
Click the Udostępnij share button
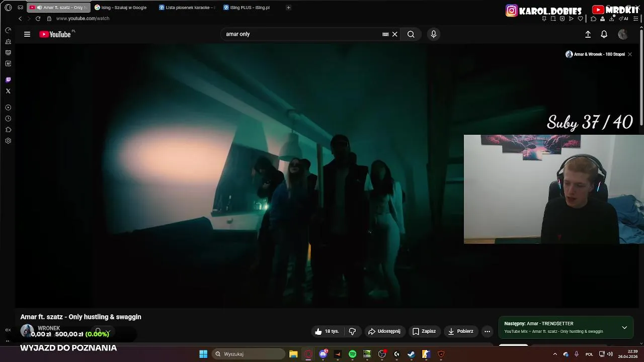pyautogui.click(x=384, y=331)
